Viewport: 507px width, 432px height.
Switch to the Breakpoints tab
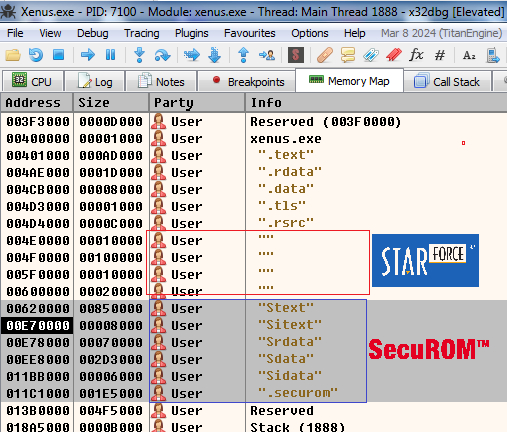pyautogui.click(x=247, y=81)
